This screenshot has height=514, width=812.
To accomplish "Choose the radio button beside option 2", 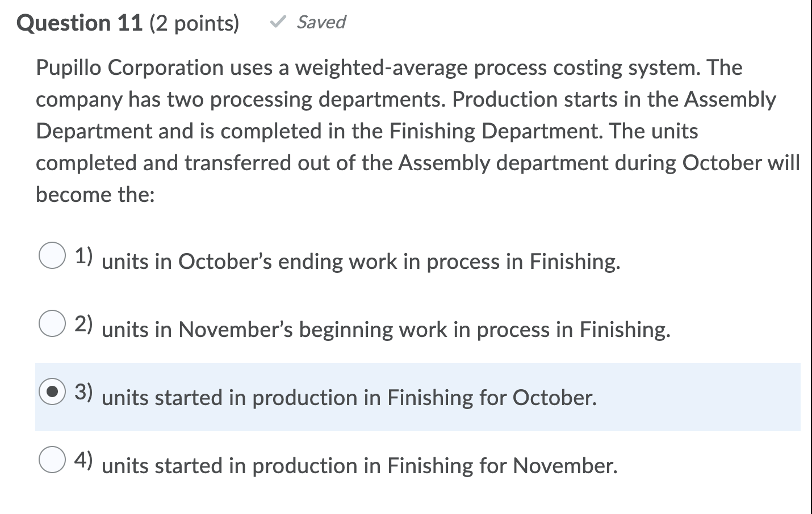I will point(52,323).
